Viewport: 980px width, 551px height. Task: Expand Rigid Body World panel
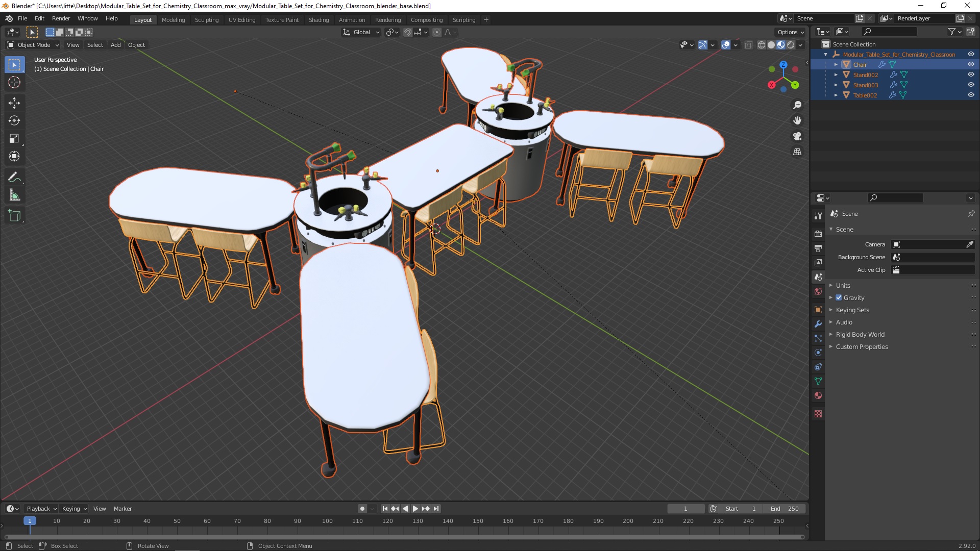860,334
